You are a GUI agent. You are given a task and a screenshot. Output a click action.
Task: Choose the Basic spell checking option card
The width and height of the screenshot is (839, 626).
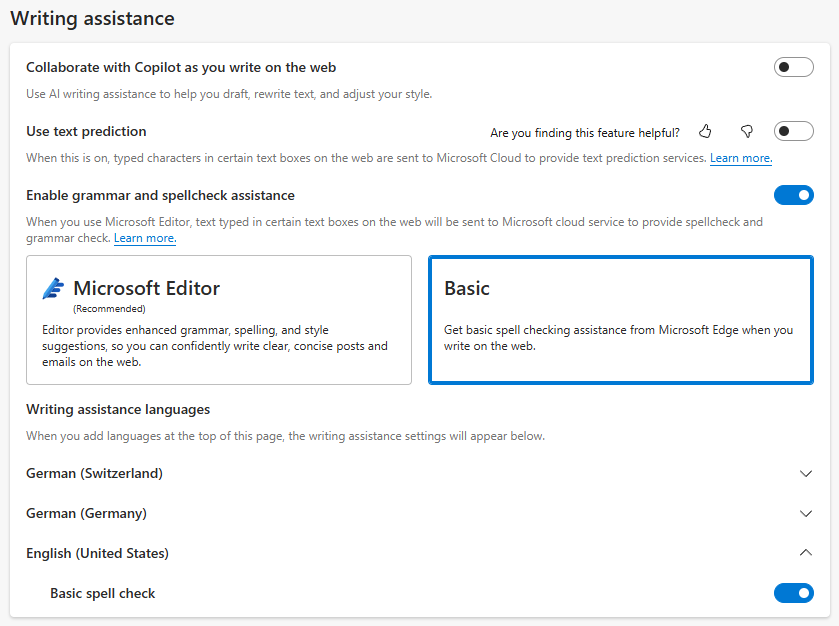pyautogui.click(x=620, y=320)
